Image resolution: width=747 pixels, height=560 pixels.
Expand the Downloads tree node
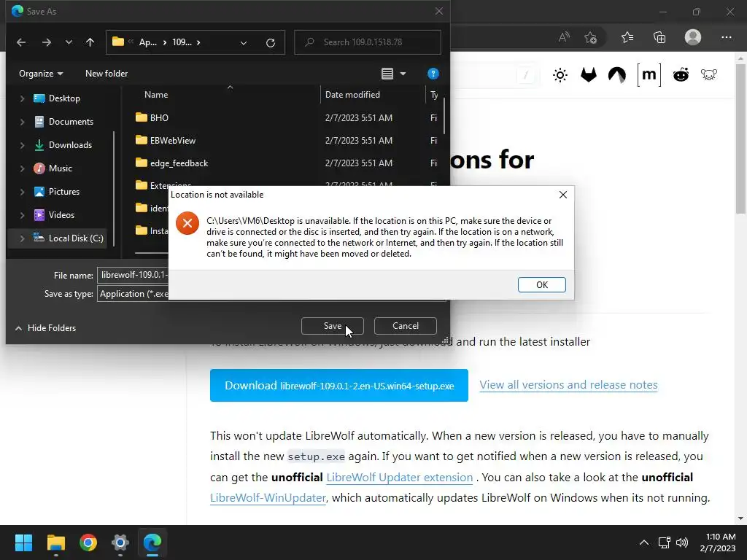tap(22, 145)
